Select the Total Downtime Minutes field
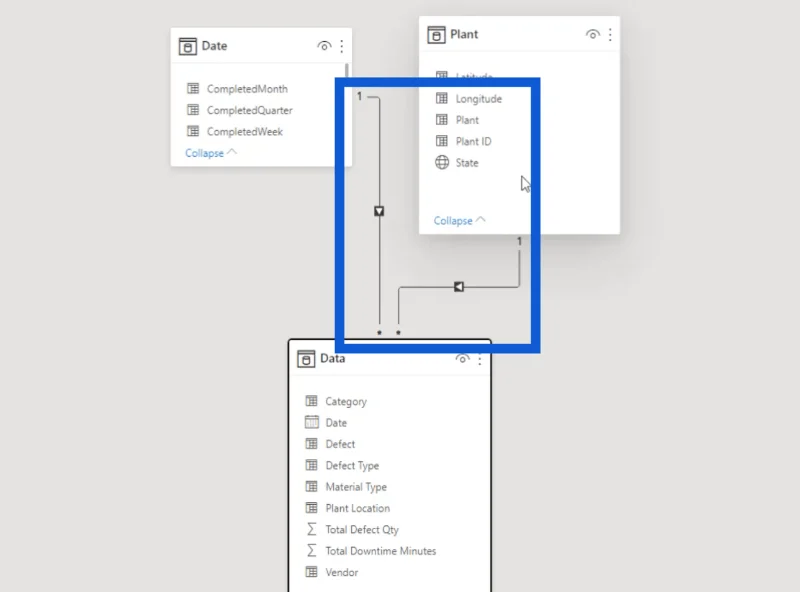Image resolution: width=800 pixels, height=592 pixels. coord(381,551)
